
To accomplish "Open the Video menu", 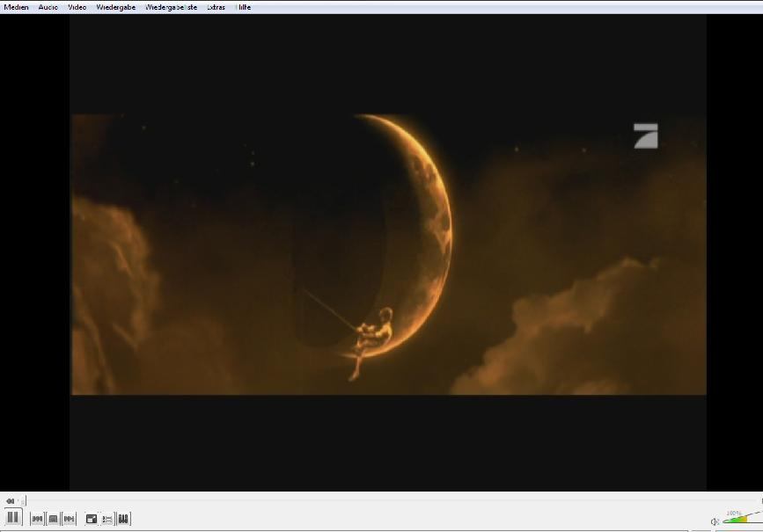I will tap(77, 7).
